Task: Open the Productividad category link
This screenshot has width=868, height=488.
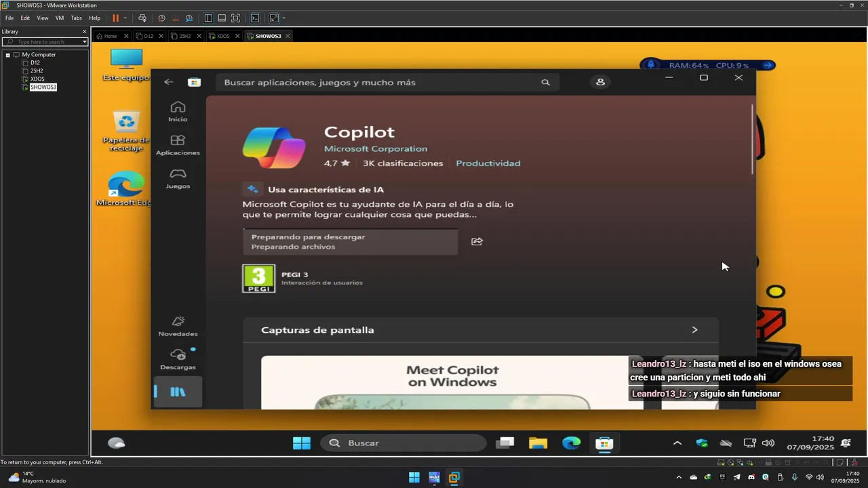Action: pos(488,163)
